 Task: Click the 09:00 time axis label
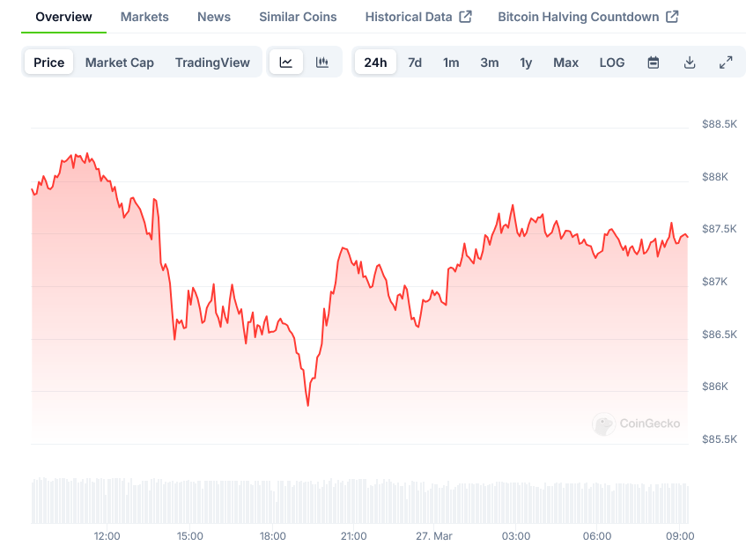click(680, 536)
